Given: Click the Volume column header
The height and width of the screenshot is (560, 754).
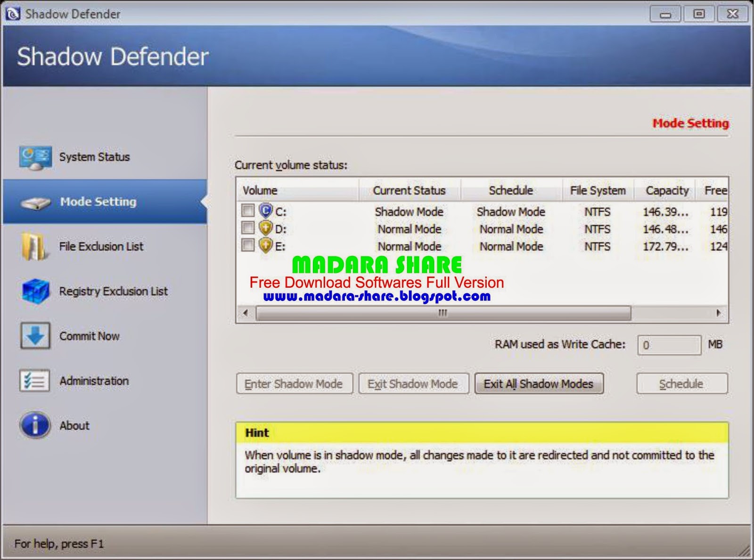Looking at the screenshot, I should tap(298, 190).
